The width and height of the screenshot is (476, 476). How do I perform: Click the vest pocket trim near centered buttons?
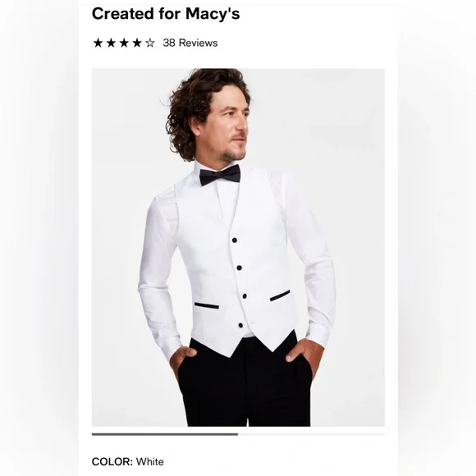(x=207, y=305)
